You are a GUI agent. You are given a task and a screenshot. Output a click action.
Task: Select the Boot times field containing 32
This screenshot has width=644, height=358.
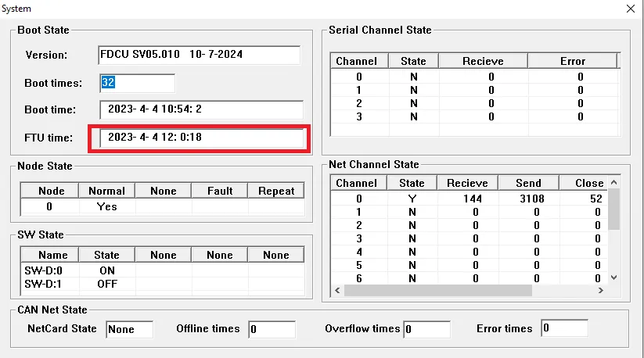coord(137,83)
